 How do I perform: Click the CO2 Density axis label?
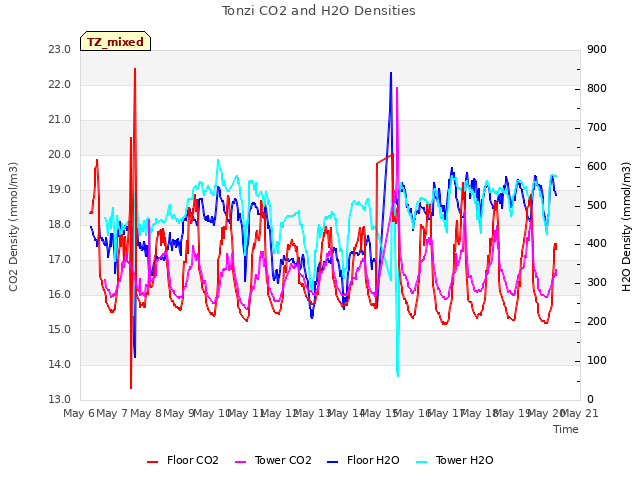[x=13, y=227]
